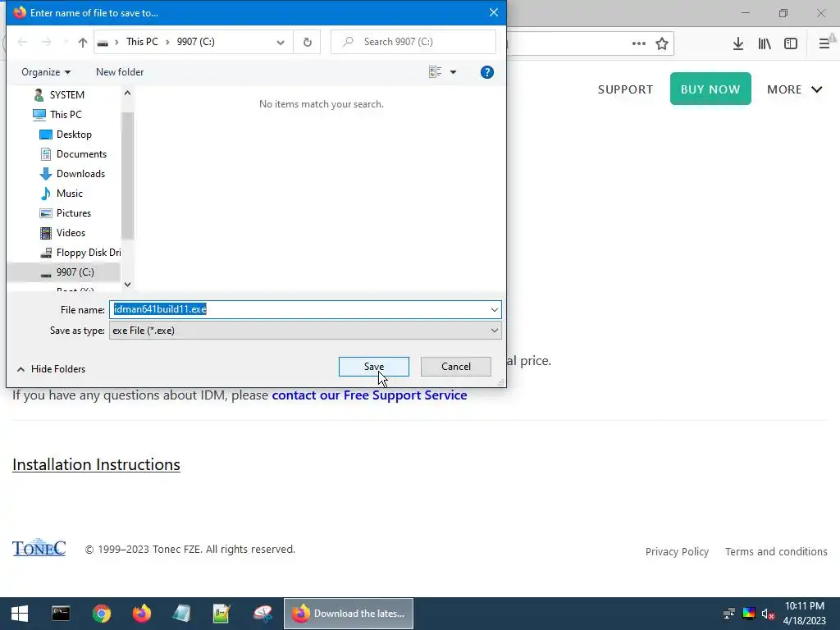Image resolution: width=840 pixels, height=630 pixels.
Task: Click the network tray icon
Action: click(x=729, y=614)
